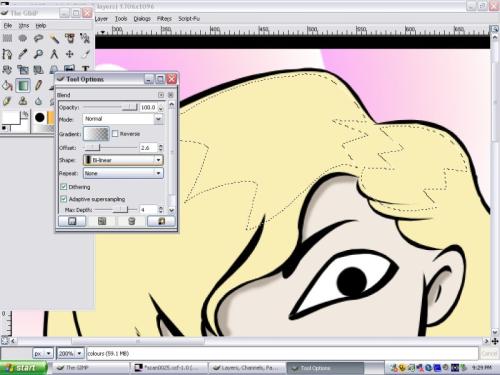Select the Bucket Fill tool

point(7,85)
